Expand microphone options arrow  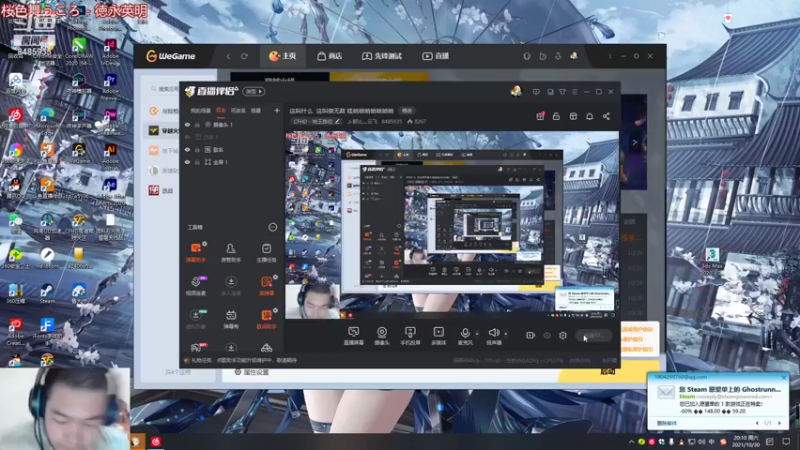coord(477,334)
